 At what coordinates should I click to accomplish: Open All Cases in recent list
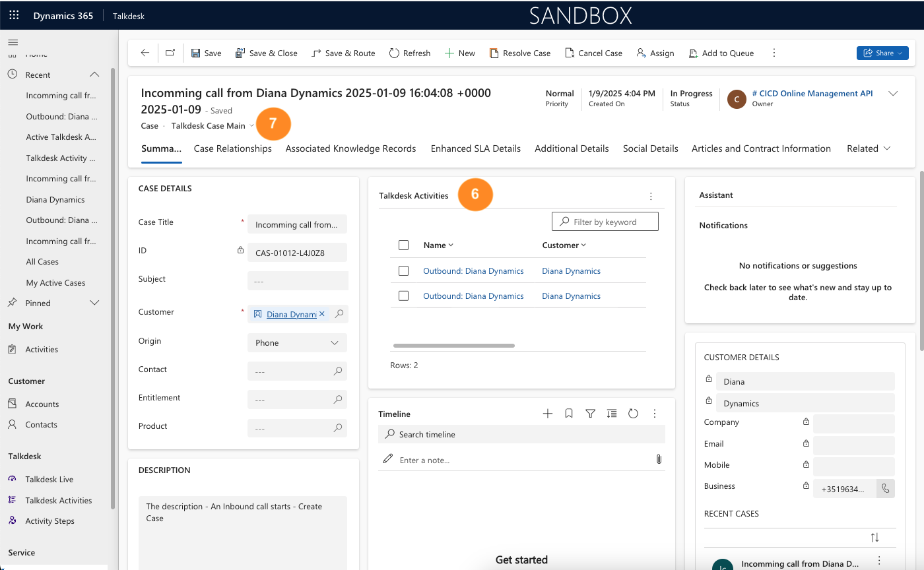coord(42,262)
